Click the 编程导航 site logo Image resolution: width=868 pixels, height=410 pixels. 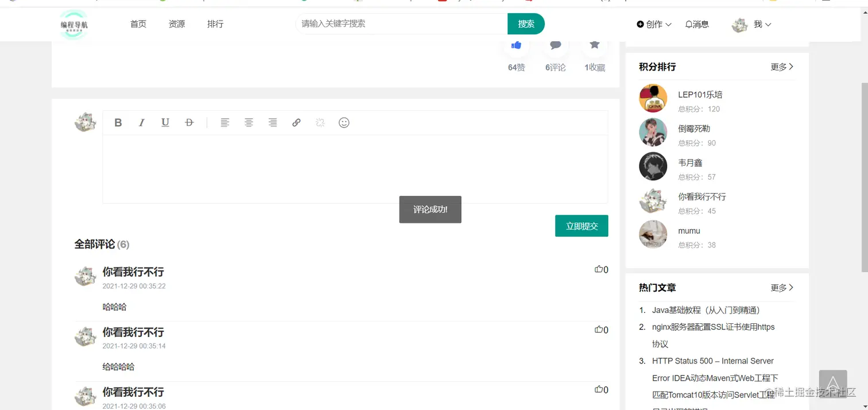coord(75,25)
